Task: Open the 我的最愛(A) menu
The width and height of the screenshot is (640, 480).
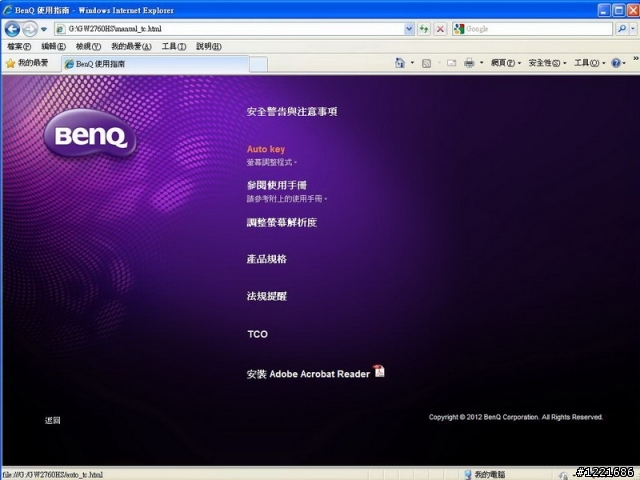Action: point(131,46)
